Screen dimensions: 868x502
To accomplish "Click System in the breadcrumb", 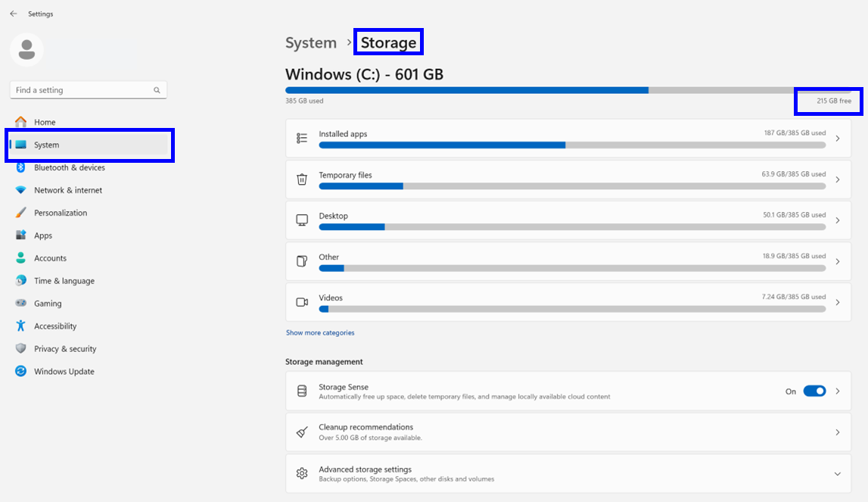I will [310, 43].
